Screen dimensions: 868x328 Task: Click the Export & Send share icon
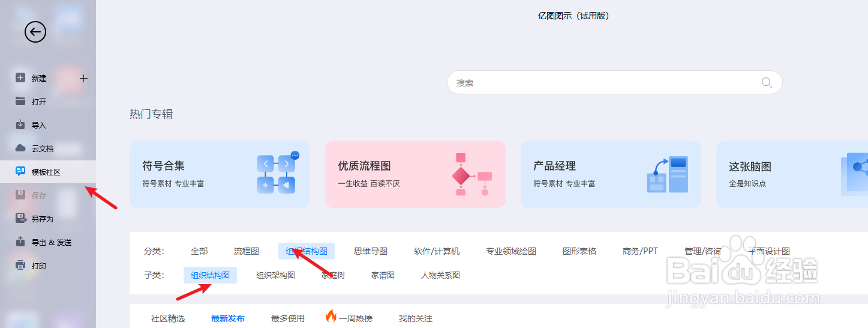point(20,241)
